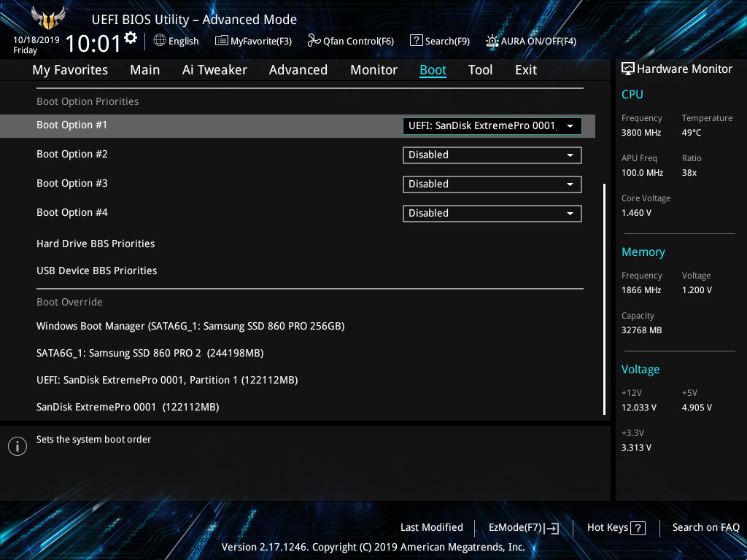Boot from SanDisk ExtremePro 0001 (122112MB)
This screenshot has width=747, height=560.
tap(128, 407)
